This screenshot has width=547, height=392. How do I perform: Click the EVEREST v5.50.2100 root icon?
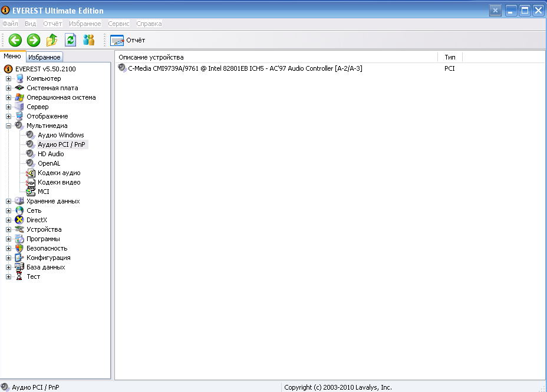pyautogui.click(x=8, y=69)
